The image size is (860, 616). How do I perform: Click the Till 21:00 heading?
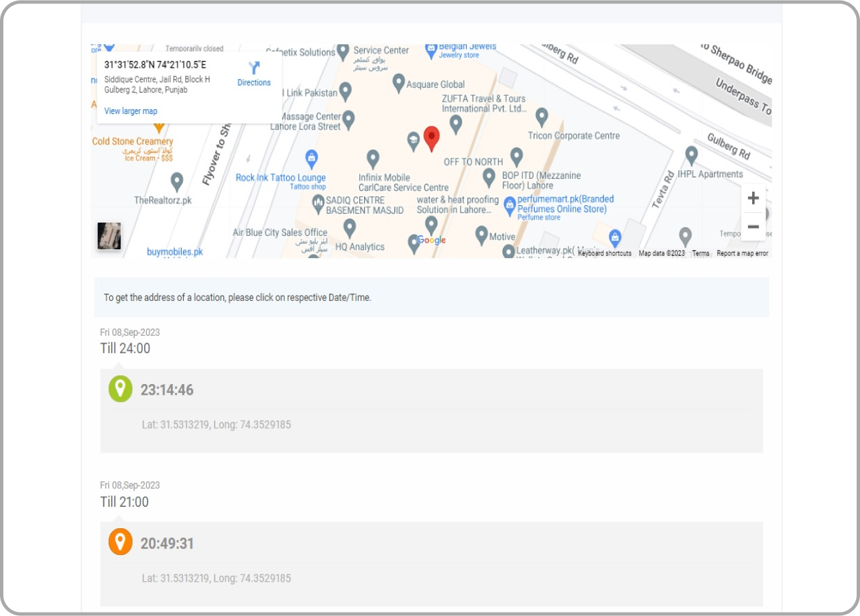(x=125, y=502)
